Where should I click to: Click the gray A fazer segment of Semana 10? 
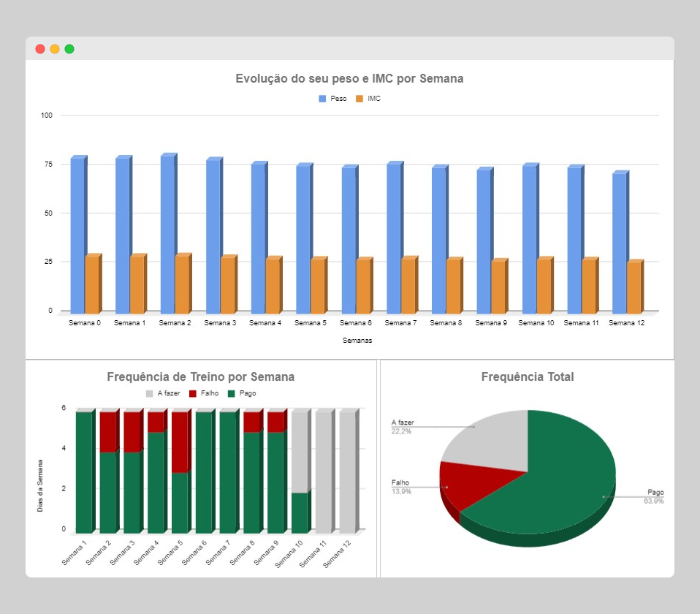(300, 452)
